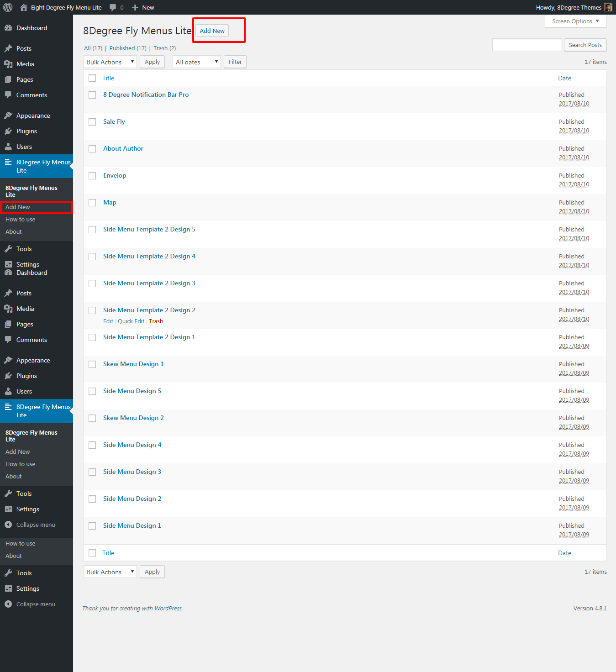This screenshot has height=672, width=616.
Task: Expand Screen Options panel
Action: pyautogui.click(x=575, y=21)
